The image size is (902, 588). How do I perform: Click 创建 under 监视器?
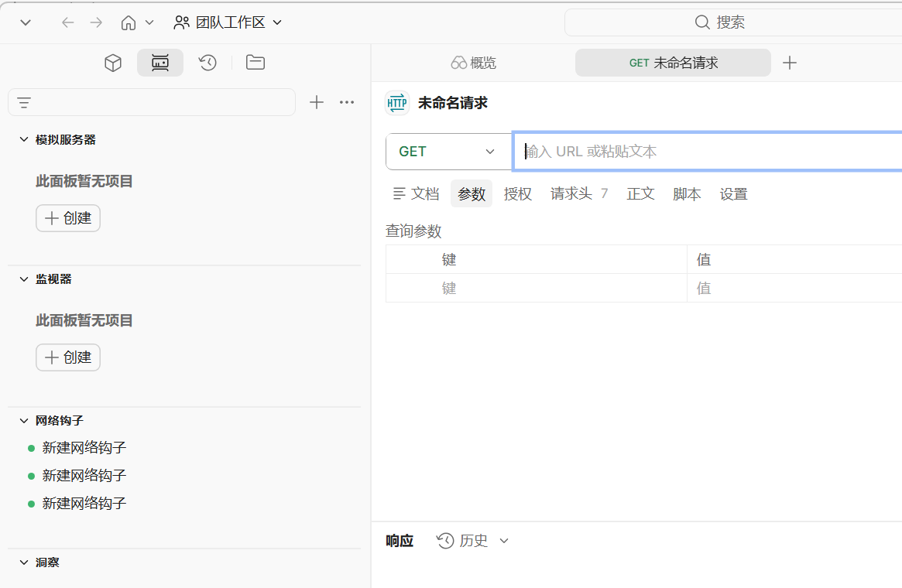click(x=68, y=357)
